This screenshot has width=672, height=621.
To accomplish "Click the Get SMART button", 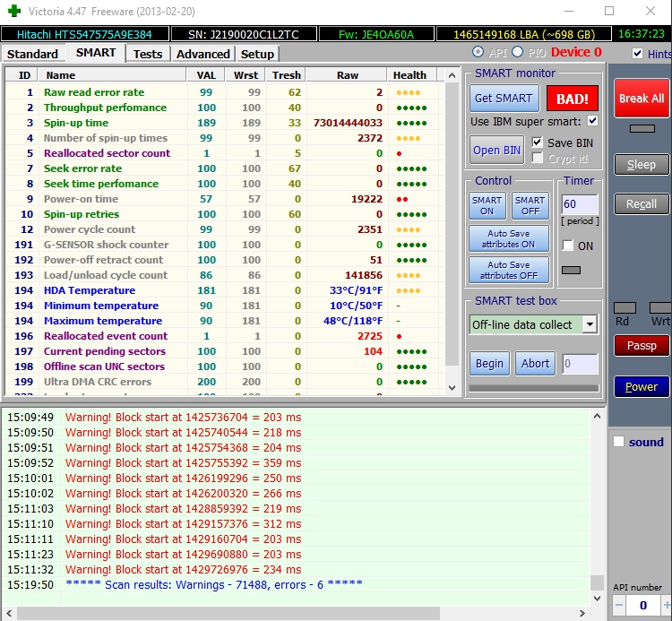I will (x=504, y=99).
